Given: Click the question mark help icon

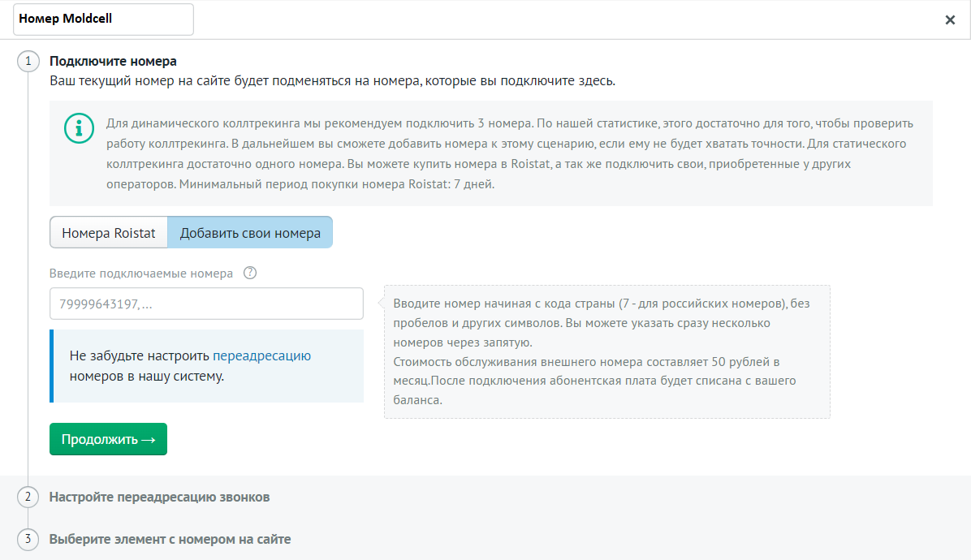Looking at the screenshot, I should coord(250,274).
